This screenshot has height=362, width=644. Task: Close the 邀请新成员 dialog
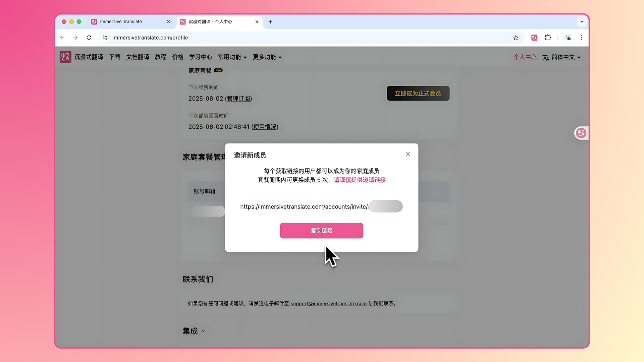coord(408,154)
